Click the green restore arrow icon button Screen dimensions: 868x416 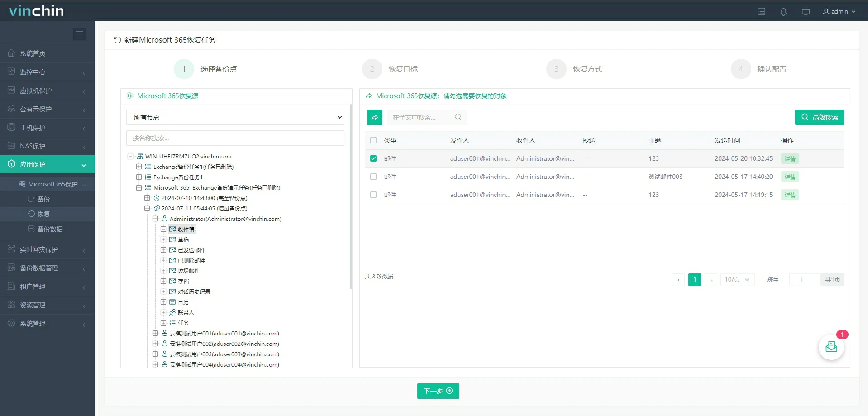coord(374,117)
